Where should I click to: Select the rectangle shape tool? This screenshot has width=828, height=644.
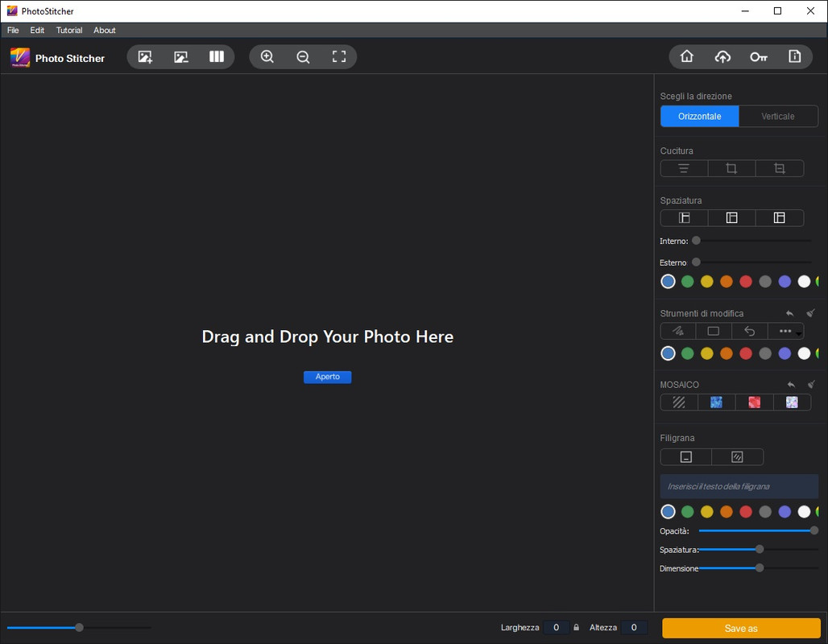coord(714,332)
